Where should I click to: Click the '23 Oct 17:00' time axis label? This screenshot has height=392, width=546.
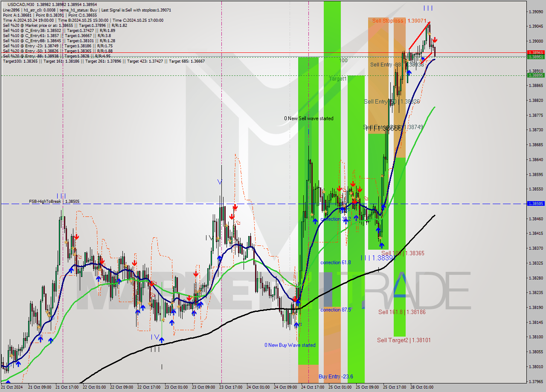click(x=231, y=387)
